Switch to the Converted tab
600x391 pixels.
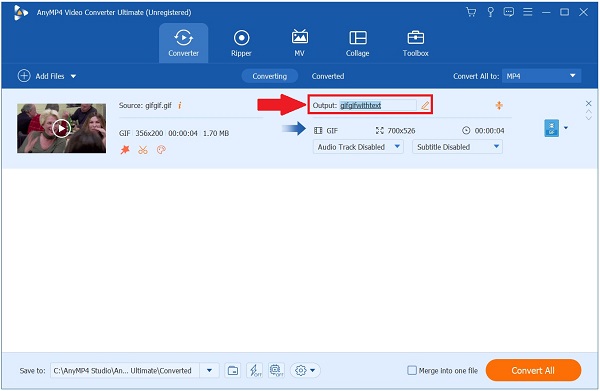coord(328,76)
